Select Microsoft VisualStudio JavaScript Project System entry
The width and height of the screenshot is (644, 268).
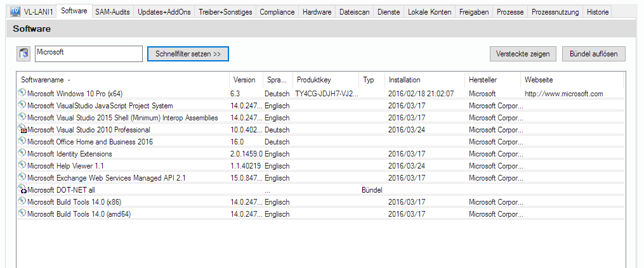click(320, 105)
